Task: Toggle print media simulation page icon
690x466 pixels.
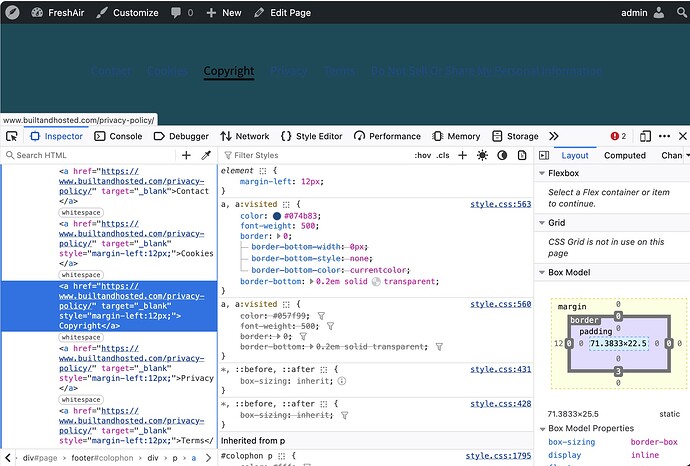Action: pyautogui.click(x=522, y=155)
